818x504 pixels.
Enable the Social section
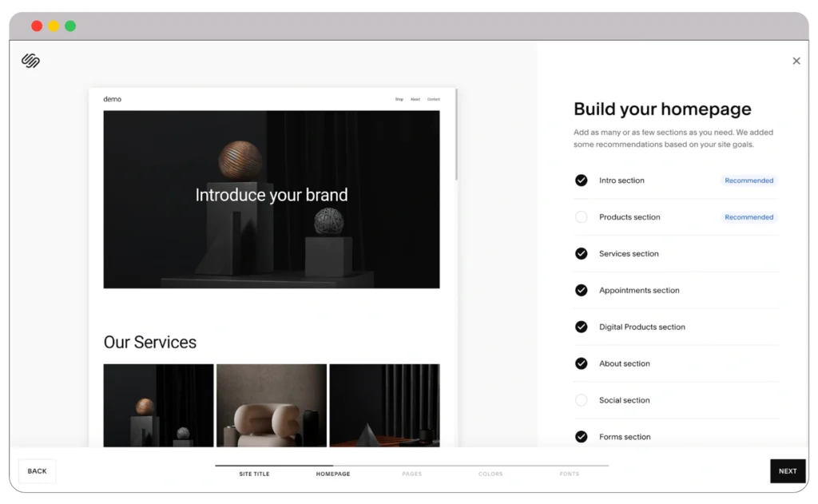tap(582, 400)
